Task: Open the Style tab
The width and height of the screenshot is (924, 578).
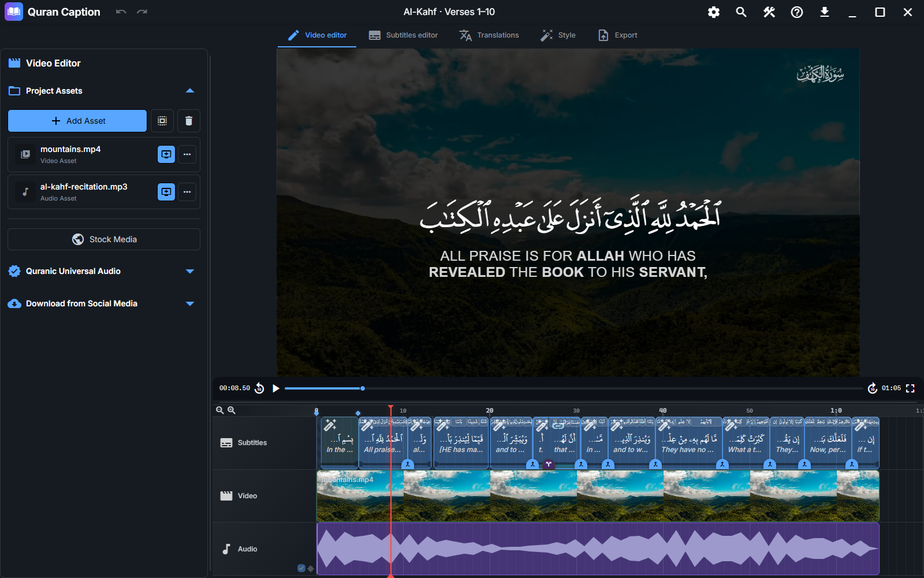Action: click(558, 35)
